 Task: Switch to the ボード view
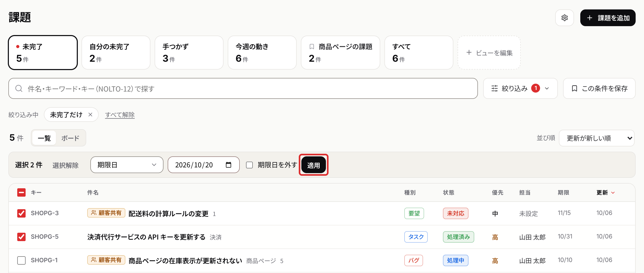click(x=70, y=138)
